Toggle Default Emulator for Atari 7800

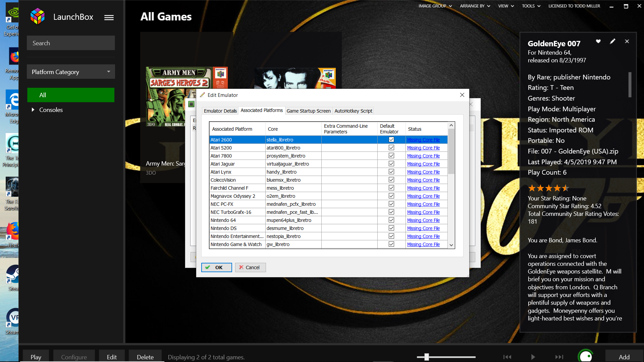point(391,156)
